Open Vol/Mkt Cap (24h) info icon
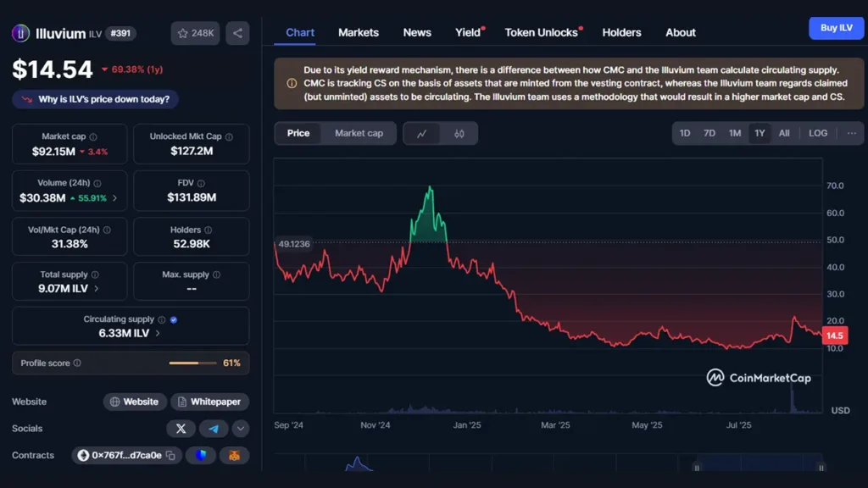Screen dimensions: 868x488 click(107, 230)
